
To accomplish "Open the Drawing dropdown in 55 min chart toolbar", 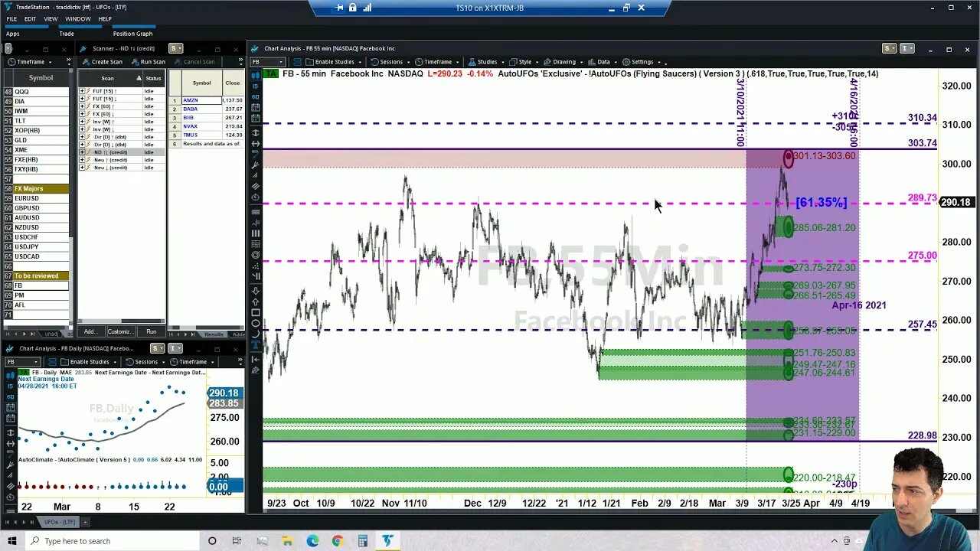I will 563,62.
